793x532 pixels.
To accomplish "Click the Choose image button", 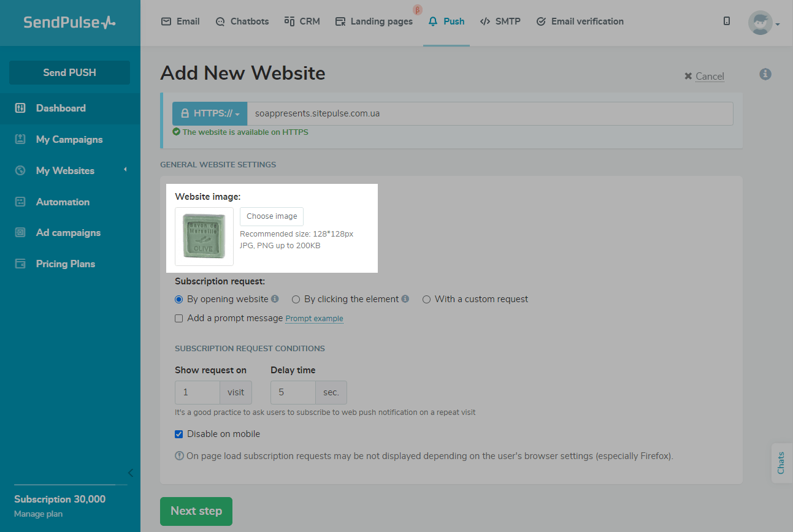I will (272, 216).
